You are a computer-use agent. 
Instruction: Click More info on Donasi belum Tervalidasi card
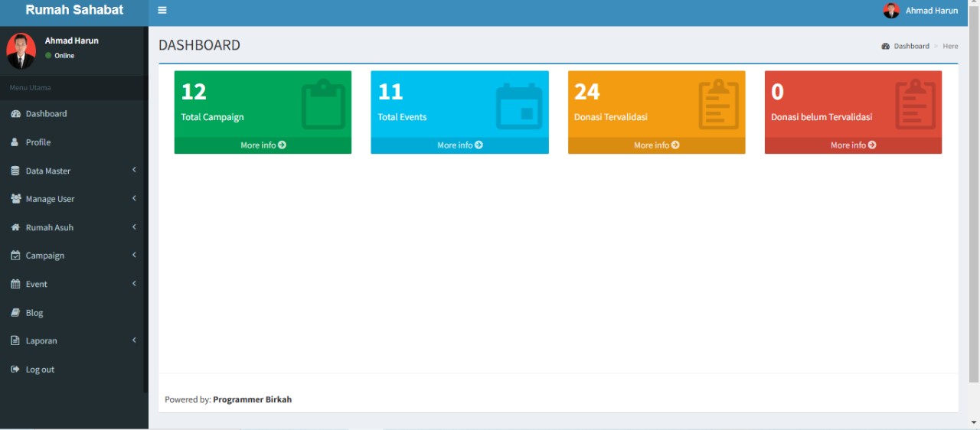853,145
